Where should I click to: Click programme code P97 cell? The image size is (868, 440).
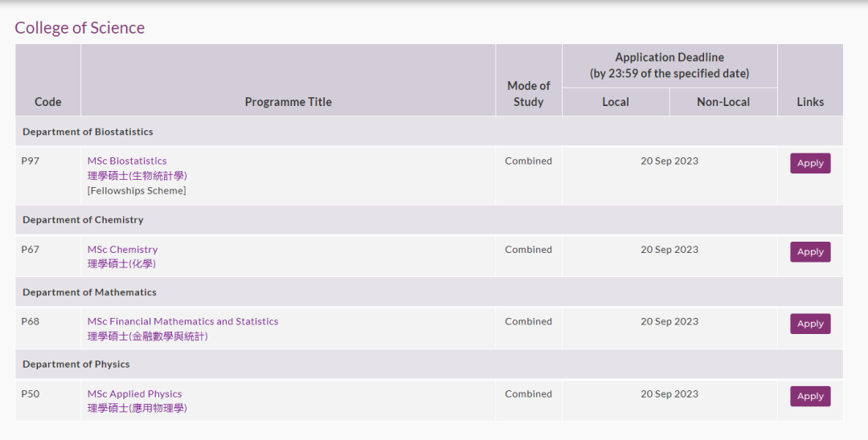[31, 161]
